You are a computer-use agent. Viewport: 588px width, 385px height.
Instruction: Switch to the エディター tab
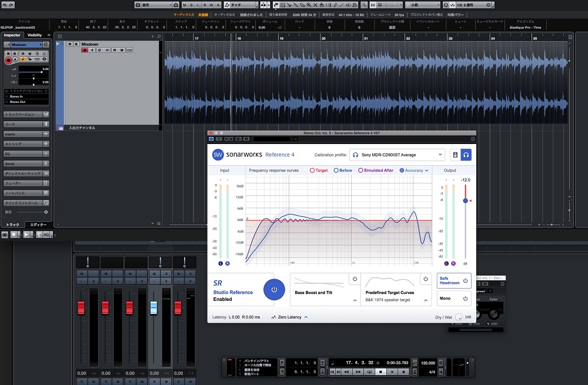38,225
